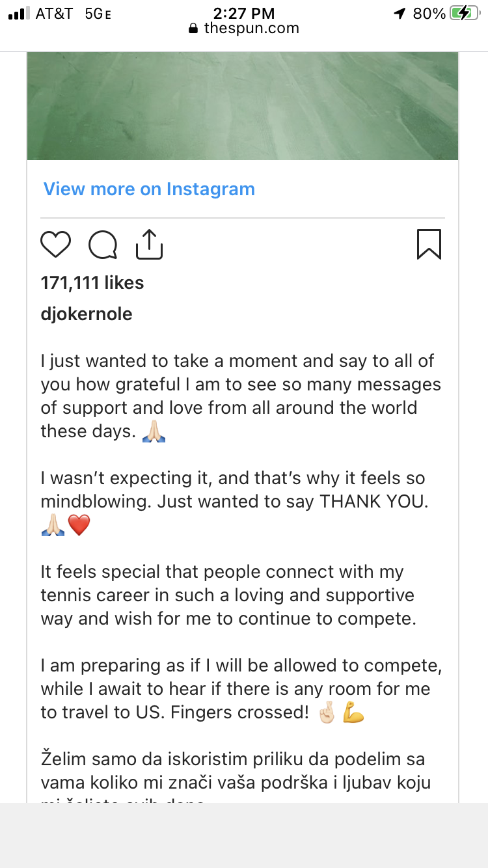Tap the thespun.com address text
Image resolution: width=488 pixels, height=868 pixels.
(251, 29)
